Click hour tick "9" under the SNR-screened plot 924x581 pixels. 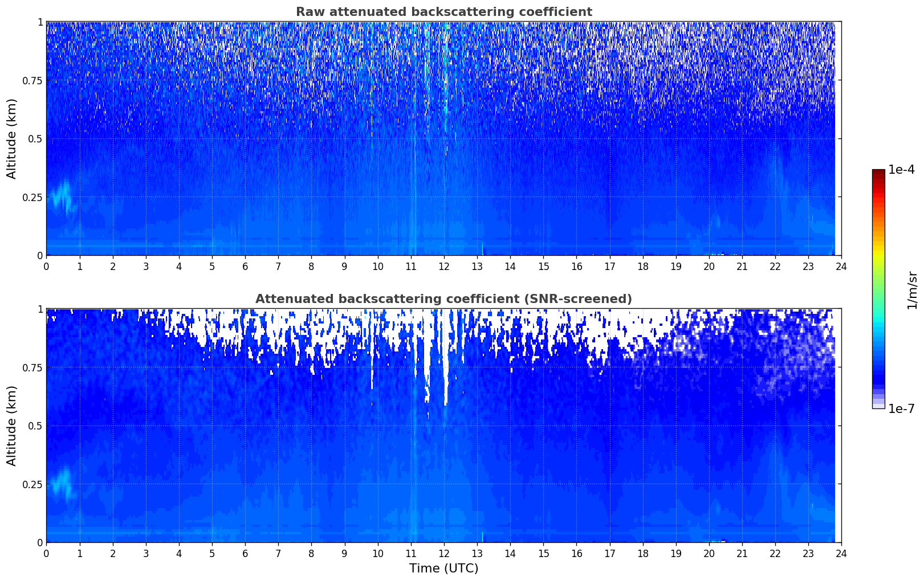tap(344, 553)
